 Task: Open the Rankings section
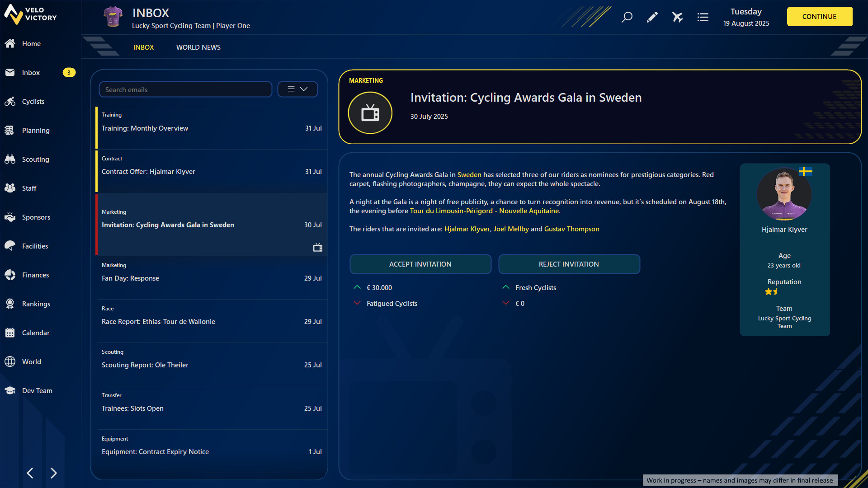pyautogui.click(x=36, y=304)
